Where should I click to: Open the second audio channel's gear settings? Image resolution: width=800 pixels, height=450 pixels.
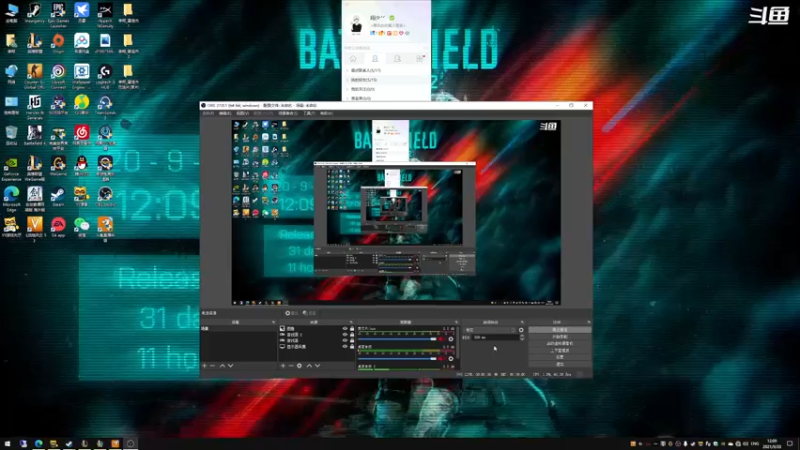[x=451, y=359]
